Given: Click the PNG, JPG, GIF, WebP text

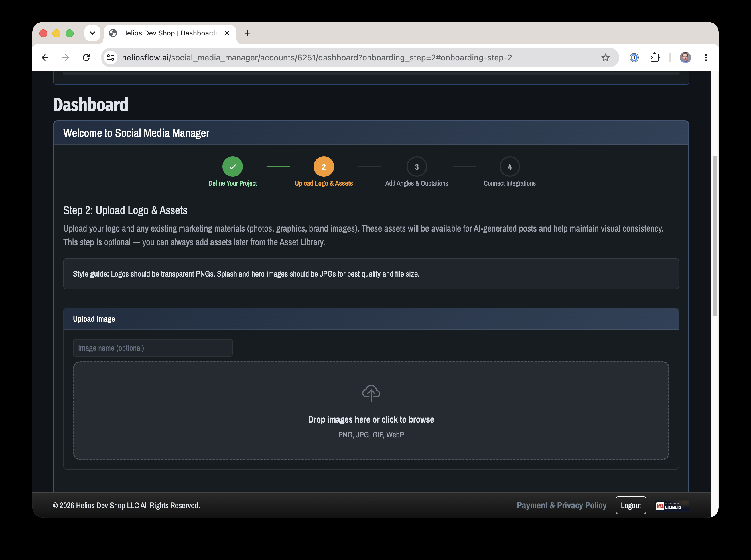Looking at the screenshot, I should tap(371, 435).
